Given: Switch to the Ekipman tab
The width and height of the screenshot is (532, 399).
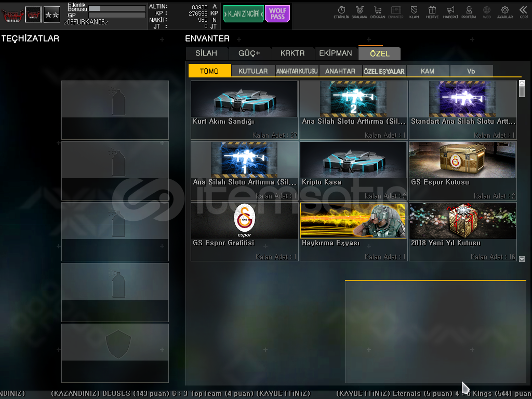Looking at the screenshot, I should 335,53.
